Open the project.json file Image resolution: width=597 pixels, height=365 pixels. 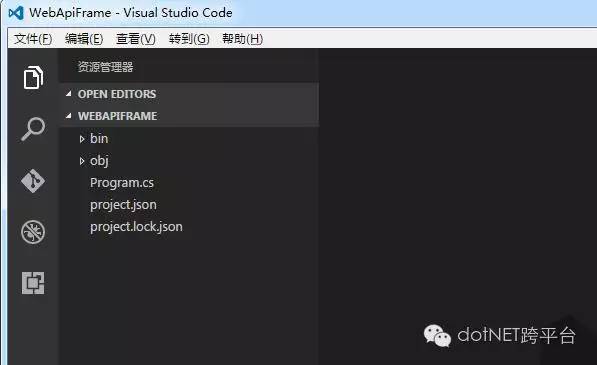(x=123, y=205)
